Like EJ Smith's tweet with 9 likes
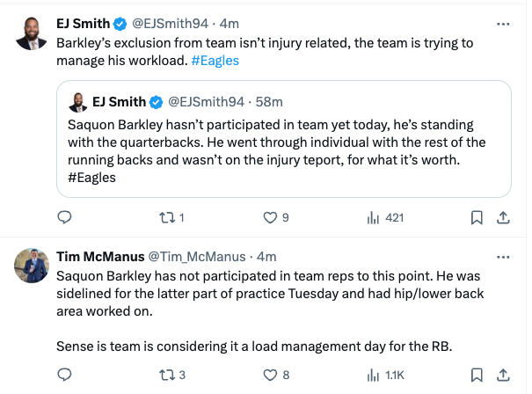Image resolution: width=532 pixels, height=394 pixels. 271,217
